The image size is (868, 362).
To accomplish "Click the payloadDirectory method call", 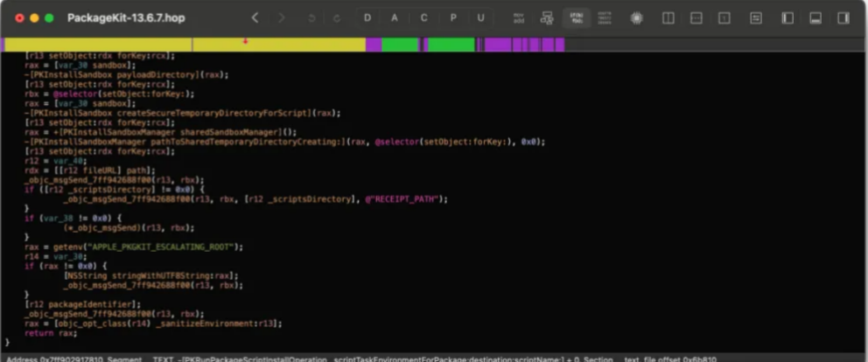I will 127,74.
